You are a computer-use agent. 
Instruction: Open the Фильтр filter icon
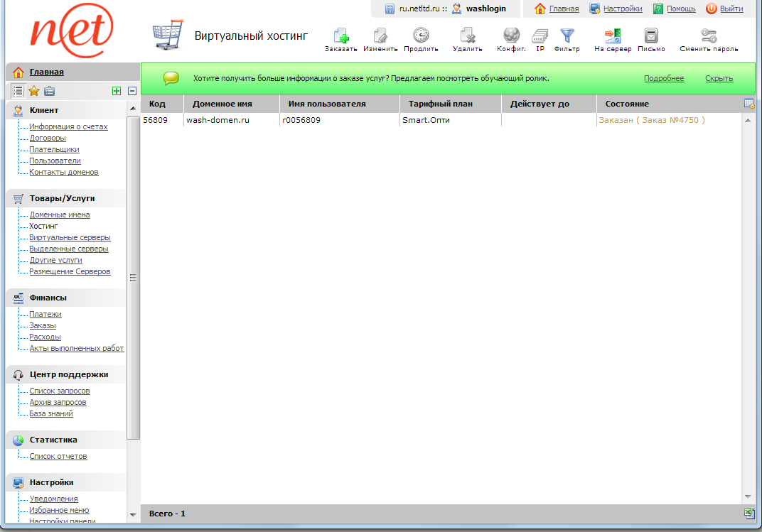click(x=567, y=36)
